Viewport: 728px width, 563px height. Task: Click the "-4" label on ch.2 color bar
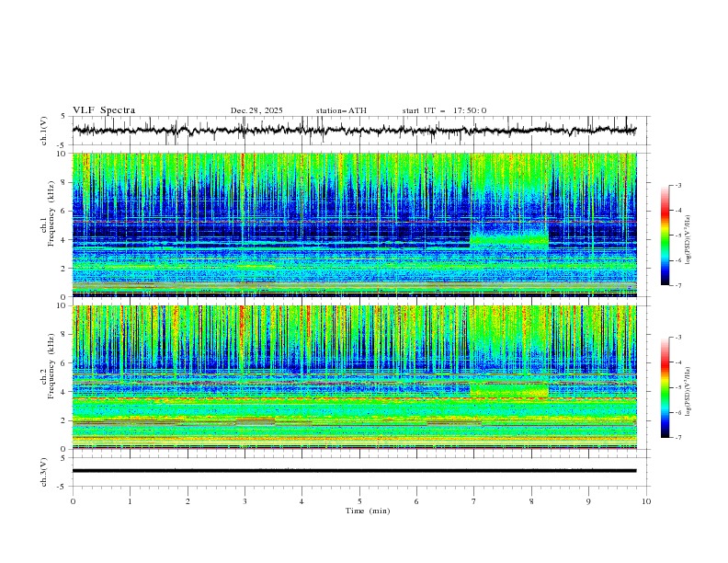pos(677,362)
